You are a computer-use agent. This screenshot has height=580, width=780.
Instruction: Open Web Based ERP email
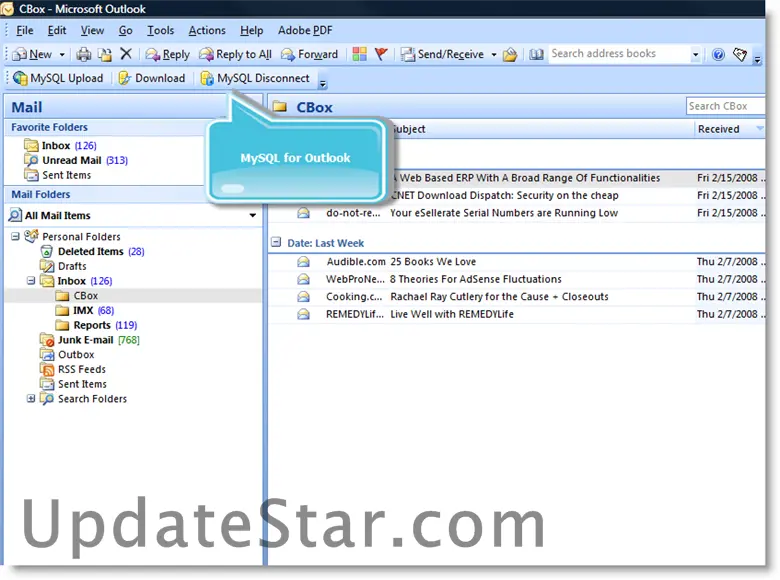point(577,178)
